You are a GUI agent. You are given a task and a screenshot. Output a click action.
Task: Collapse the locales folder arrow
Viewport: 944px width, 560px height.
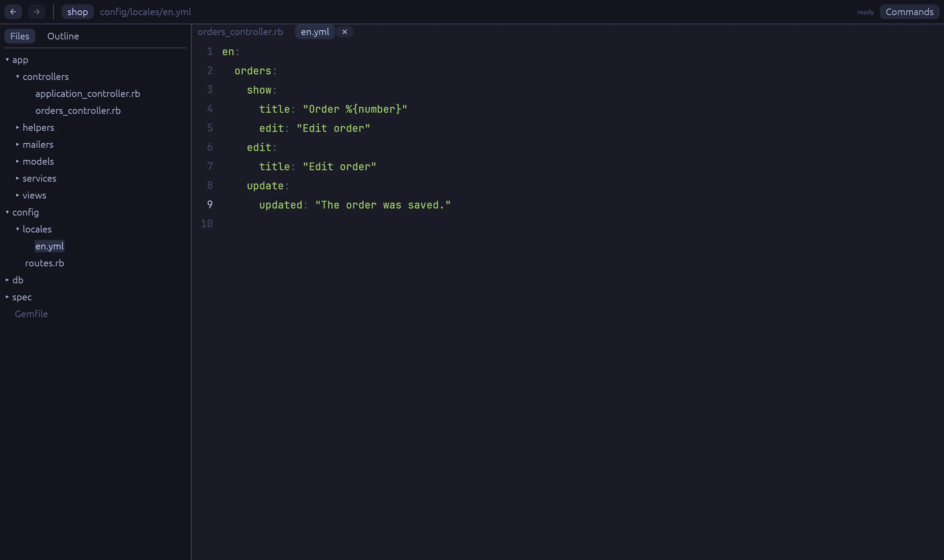coord(17,229)
